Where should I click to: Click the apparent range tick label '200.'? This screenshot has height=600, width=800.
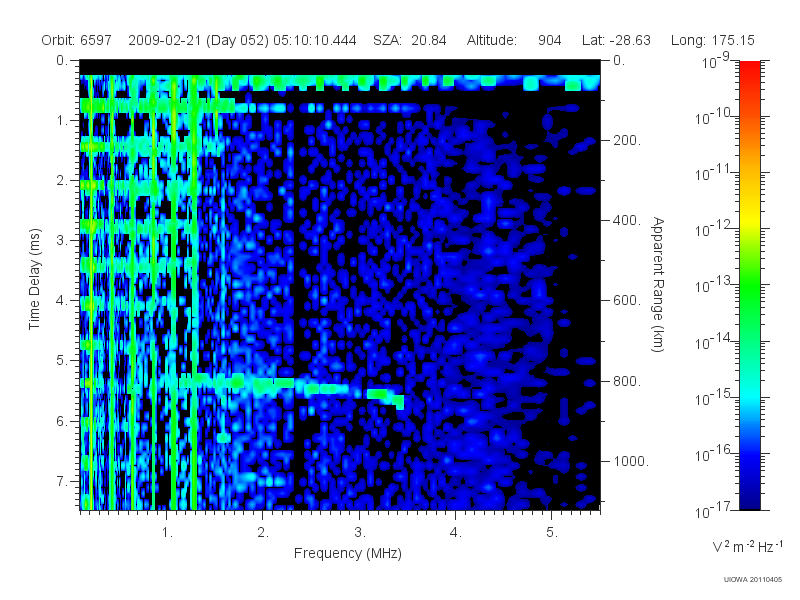coord(627,140)
